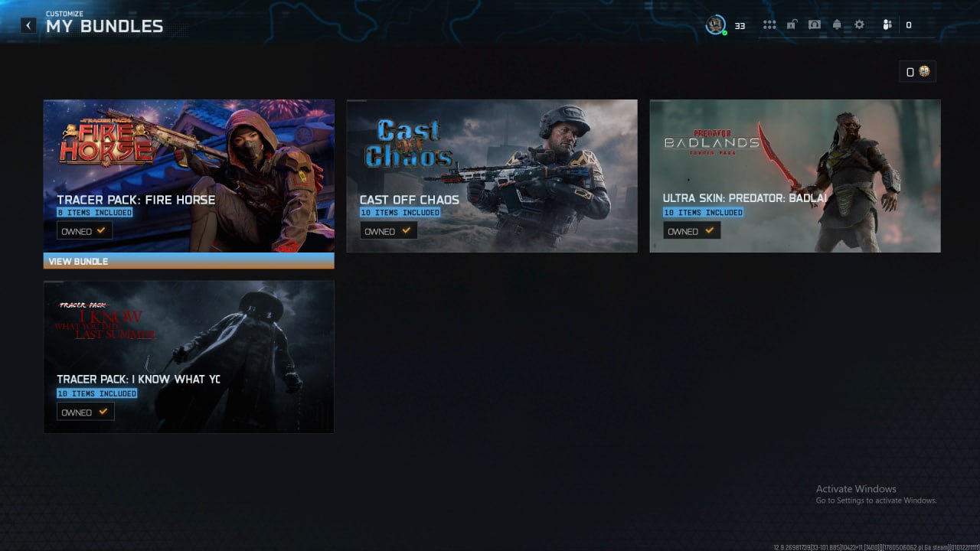Click '10 Items Included' under Cast Off Chaos
The image size is (980, 551).
click(x=400, y=212)
